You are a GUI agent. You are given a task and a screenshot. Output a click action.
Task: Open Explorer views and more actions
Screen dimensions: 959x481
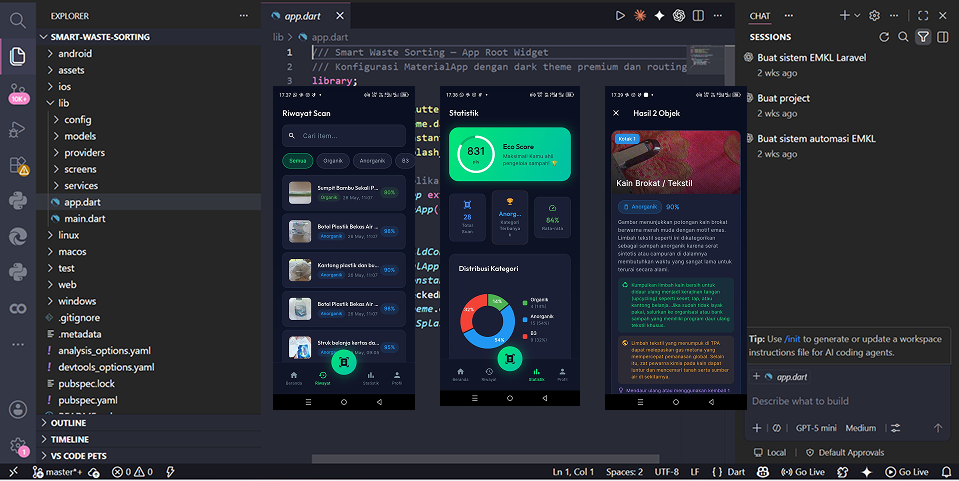(244, 16)
